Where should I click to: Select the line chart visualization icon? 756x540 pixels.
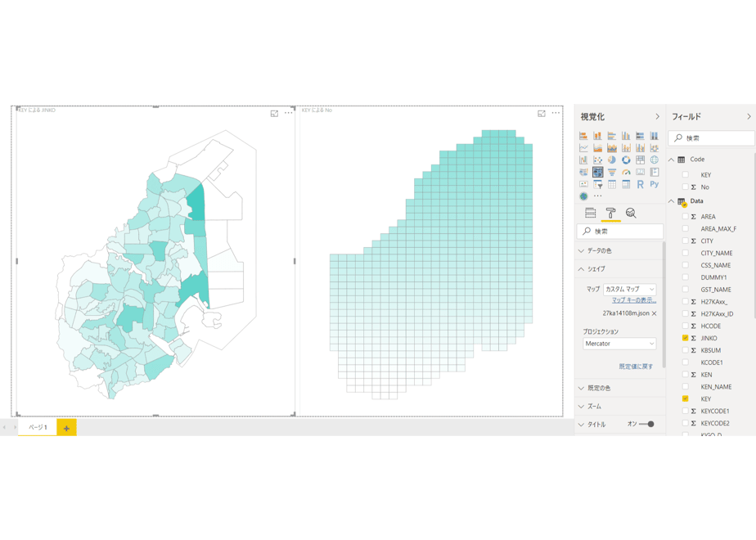583,148
